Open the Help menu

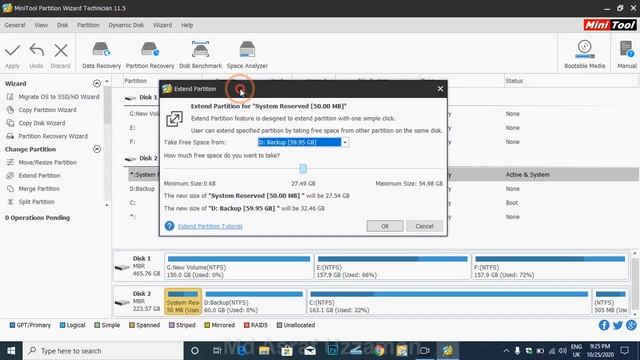[187, 25]
